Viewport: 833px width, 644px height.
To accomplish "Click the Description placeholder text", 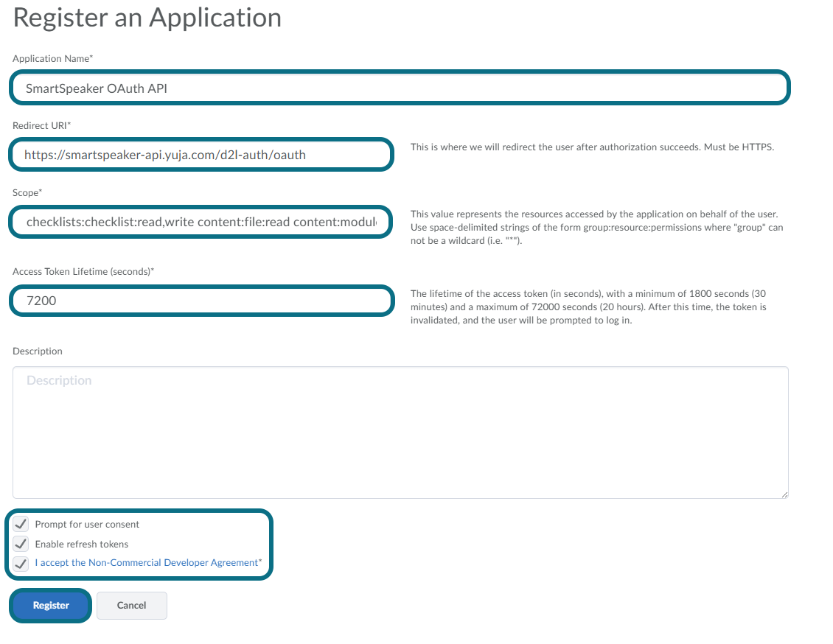I will (x=59, y=380).
